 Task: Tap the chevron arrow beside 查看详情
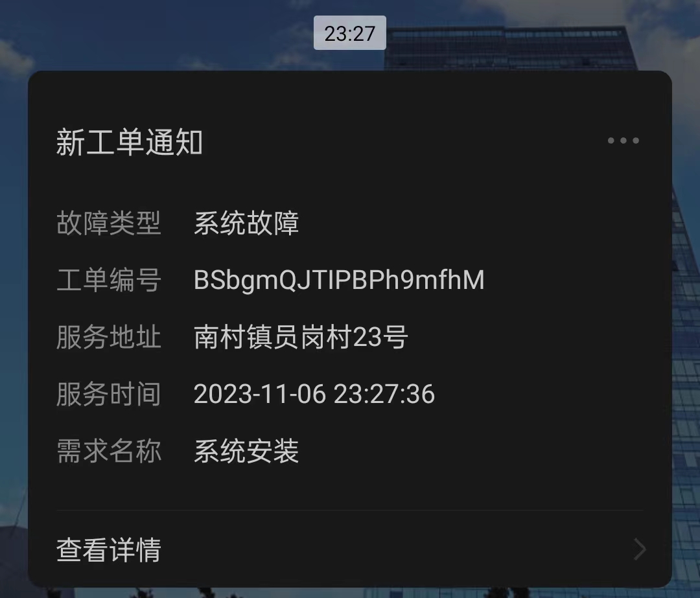(640, 549)
